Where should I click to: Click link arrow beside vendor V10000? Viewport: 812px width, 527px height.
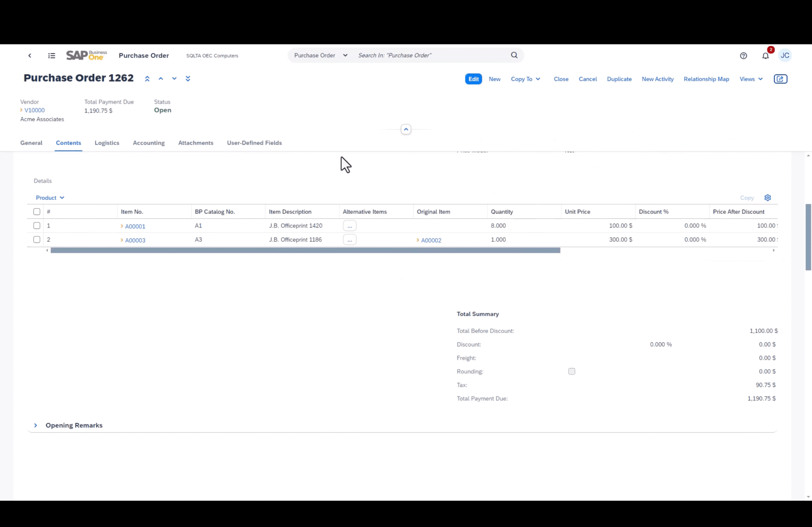pyautogui.click(x=22, y=110)
